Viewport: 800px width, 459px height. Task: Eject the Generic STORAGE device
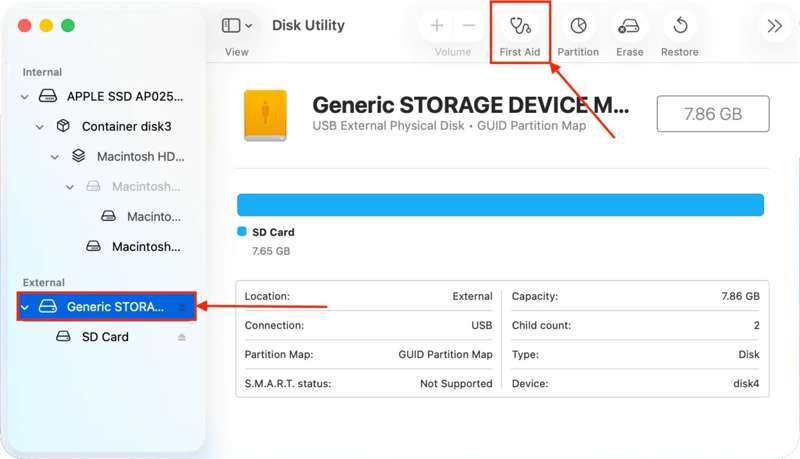coord(182,307)
